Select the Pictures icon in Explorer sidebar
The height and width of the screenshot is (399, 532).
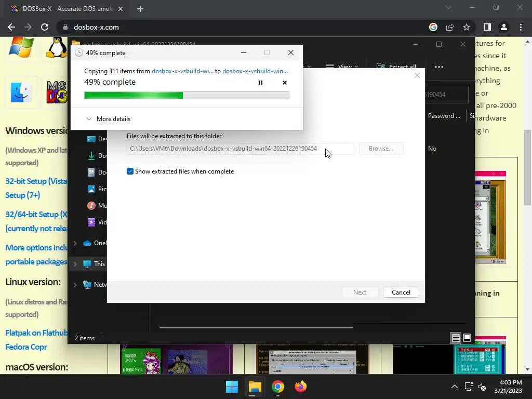point(91,189)
